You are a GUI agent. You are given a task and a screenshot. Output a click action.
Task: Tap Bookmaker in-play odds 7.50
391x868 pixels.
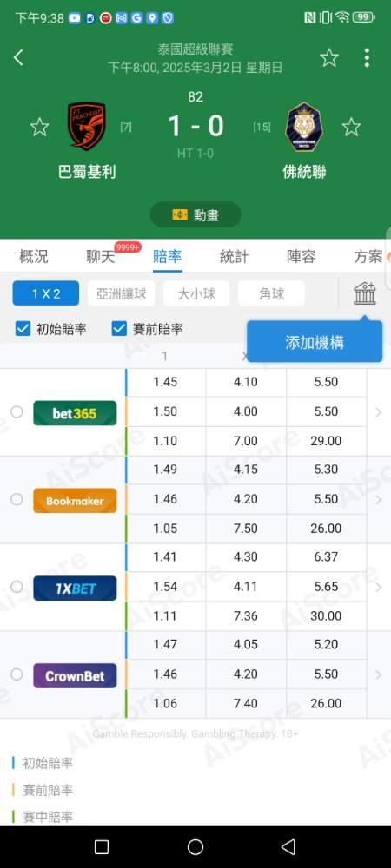(x=246, y=529)
